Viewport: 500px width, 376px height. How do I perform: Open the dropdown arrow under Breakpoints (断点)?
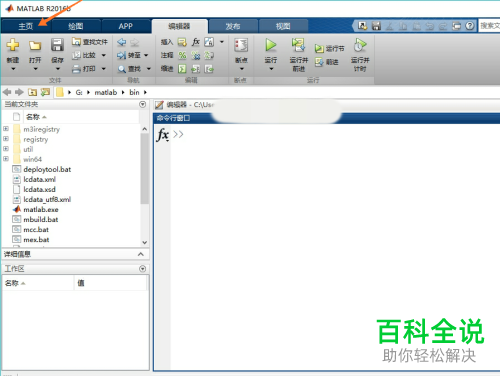pyautogui.click(x=242, y=69)
